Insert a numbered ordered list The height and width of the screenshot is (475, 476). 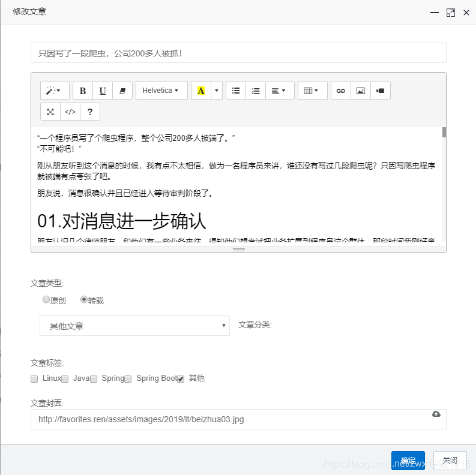[256, 91]
